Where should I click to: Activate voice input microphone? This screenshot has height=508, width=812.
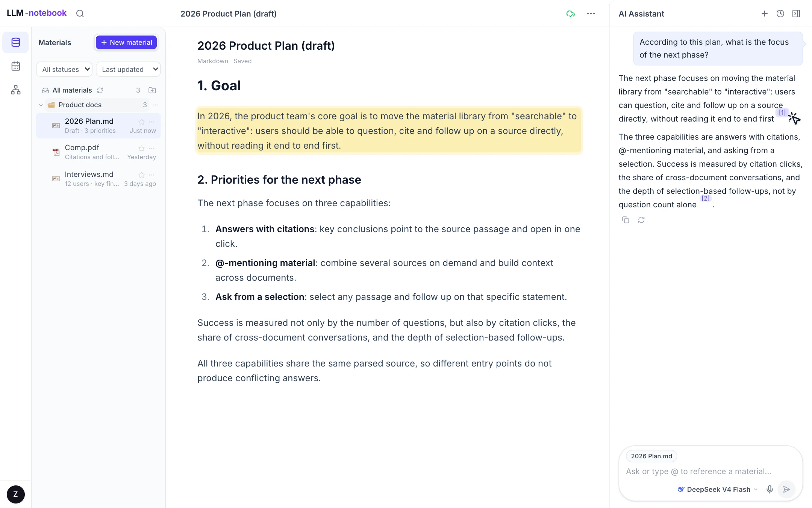coord(770,489)
